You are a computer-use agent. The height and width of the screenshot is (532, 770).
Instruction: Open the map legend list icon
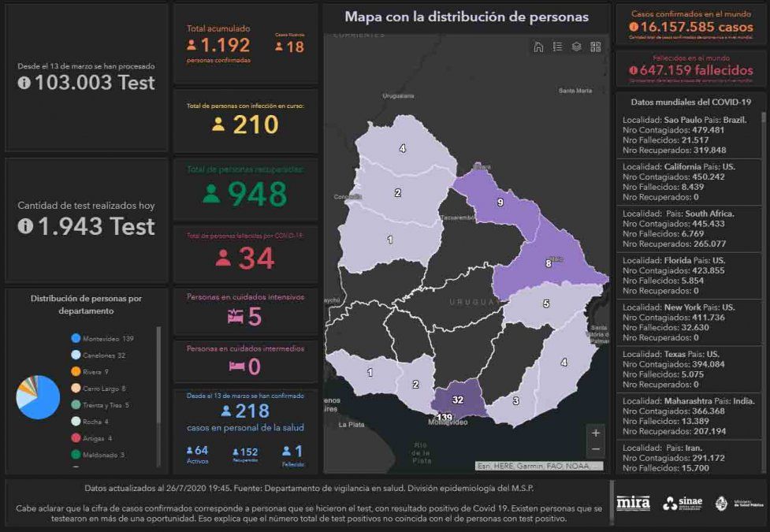pos(557,47)
